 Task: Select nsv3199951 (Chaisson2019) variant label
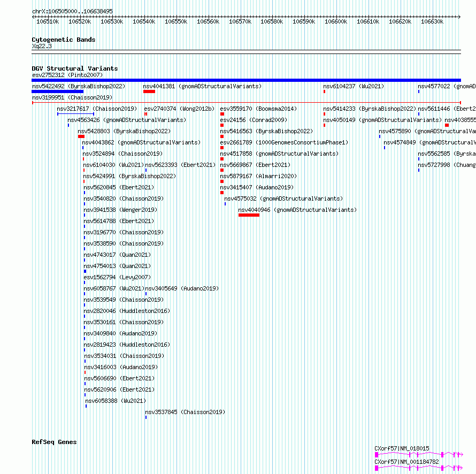[x=72, y=97]
